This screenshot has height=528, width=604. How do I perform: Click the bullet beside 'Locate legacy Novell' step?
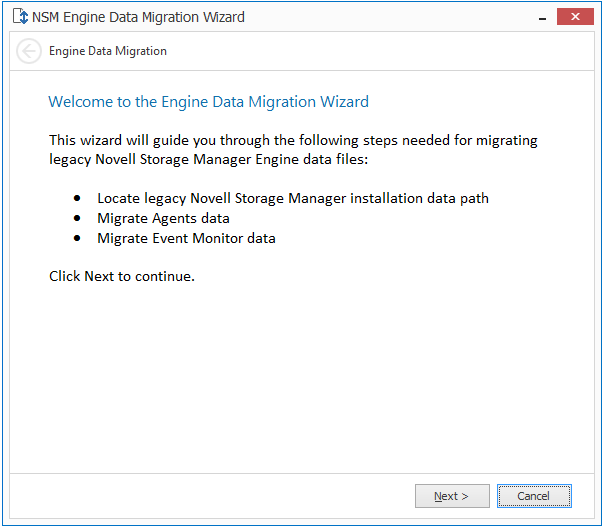pos(78,199)
